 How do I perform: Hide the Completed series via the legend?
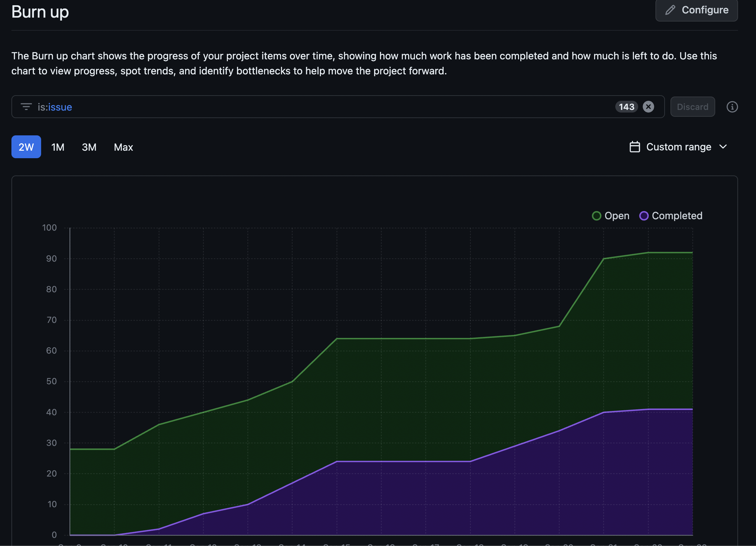point(671,216)
